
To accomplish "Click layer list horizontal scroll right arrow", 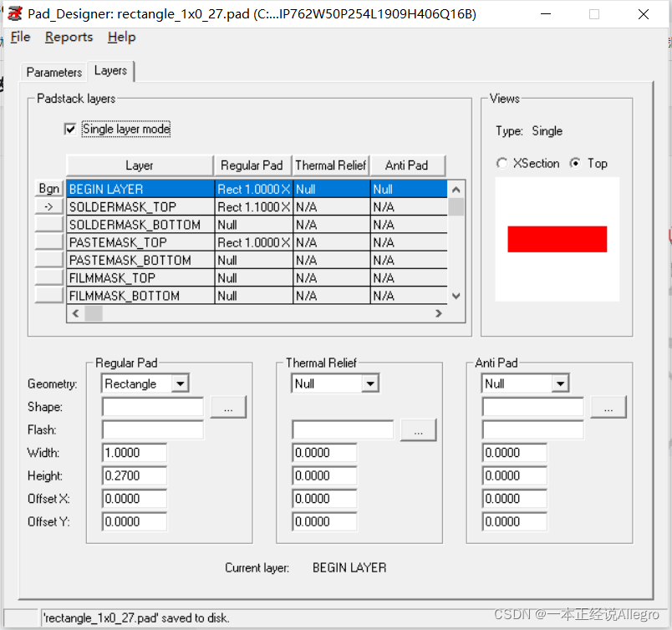I will (439, 313).
